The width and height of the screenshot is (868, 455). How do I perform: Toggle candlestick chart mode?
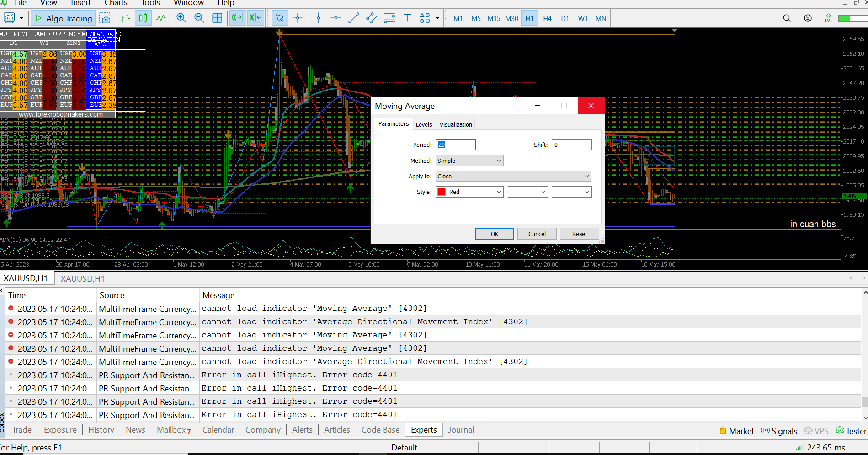pos(143,18)
